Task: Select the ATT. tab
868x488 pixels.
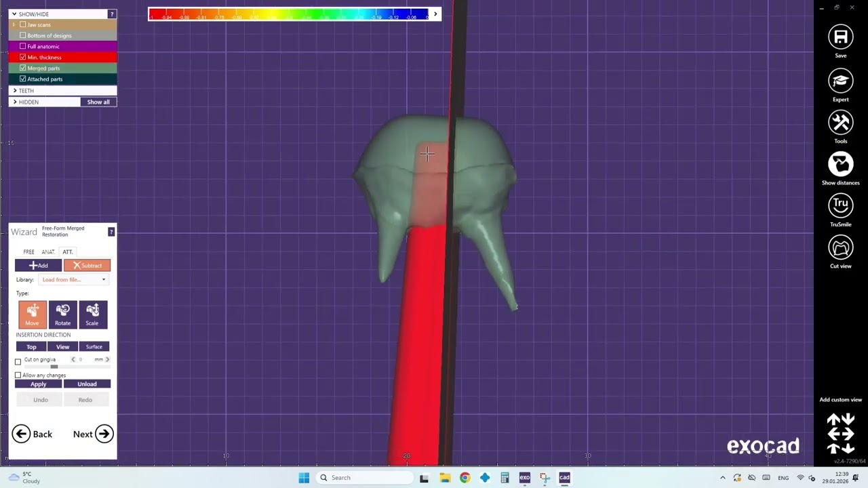Action: pos(68,252)
